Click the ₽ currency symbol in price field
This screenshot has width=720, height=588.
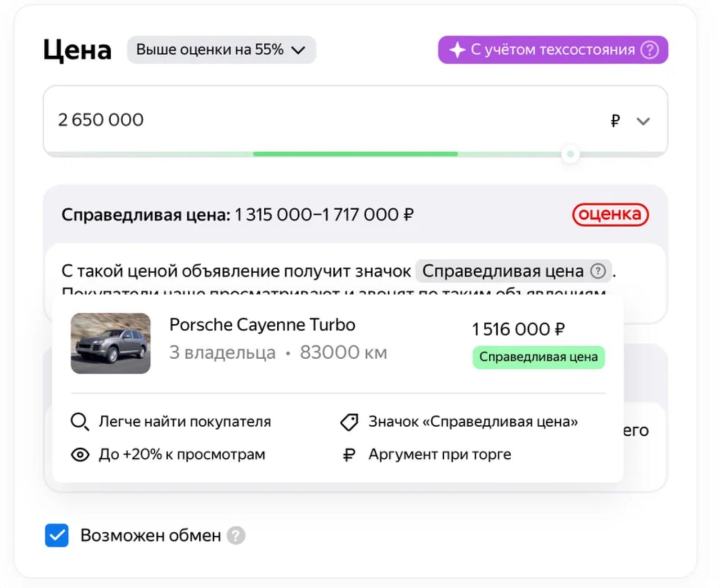coord(615,121)
